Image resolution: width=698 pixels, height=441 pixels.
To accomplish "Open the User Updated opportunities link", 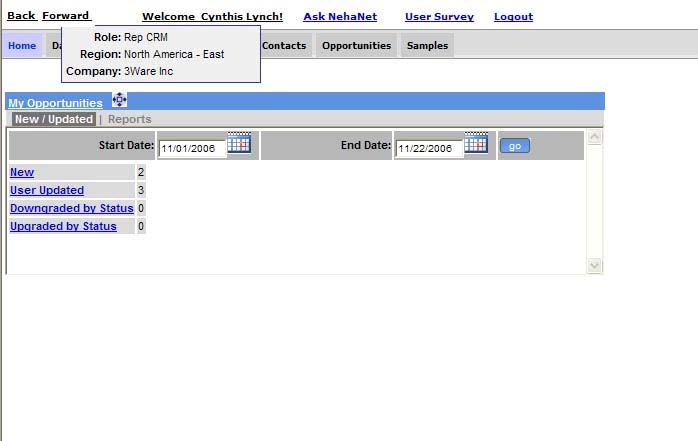I will pos(47,190).
